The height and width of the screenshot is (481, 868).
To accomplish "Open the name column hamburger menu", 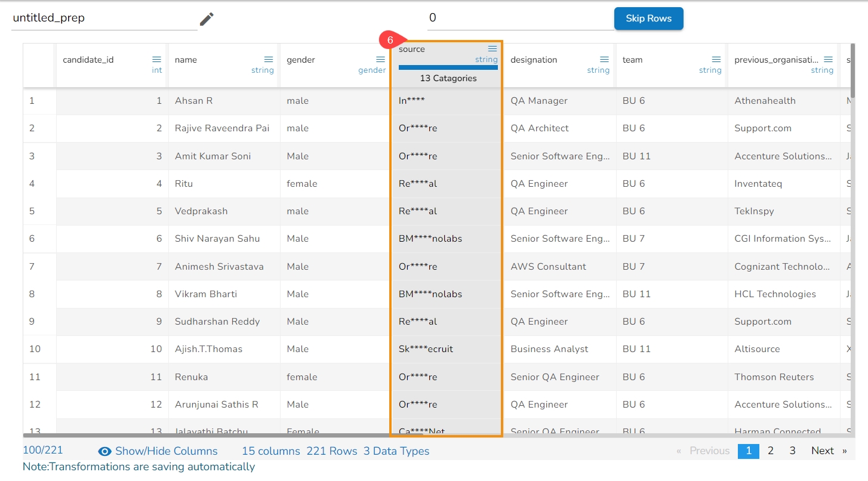I will coord(269,59).
